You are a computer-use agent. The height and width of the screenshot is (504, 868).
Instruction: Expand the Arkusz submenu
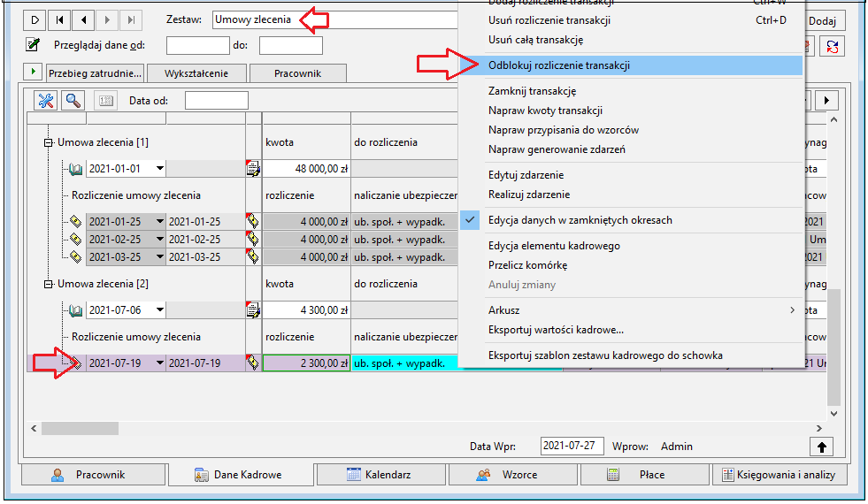(631, 310)
